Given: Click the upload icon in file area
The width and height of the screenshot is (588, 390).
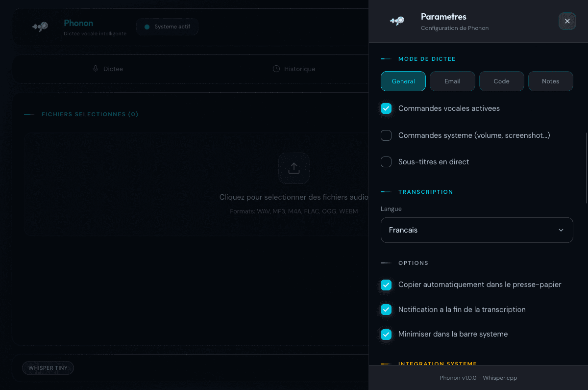Looking at the screenshot, I should pos(294,168).
